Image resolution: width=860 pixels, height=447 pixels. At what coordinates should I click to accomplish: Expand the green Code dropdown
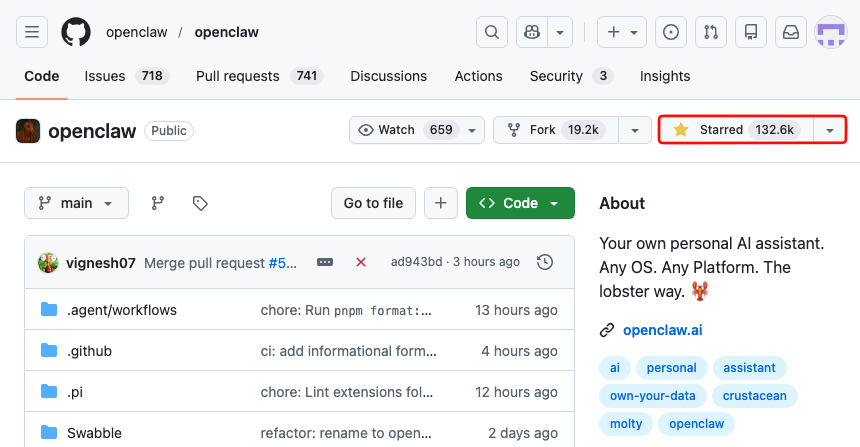tap(520, 203)
